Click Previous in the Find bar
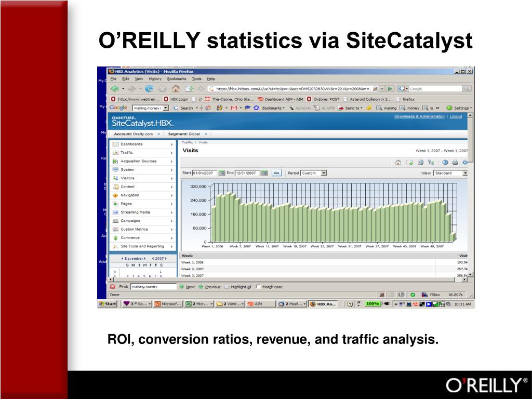Image resolution: width=532 pixels, height=399 pixels. 209,287
